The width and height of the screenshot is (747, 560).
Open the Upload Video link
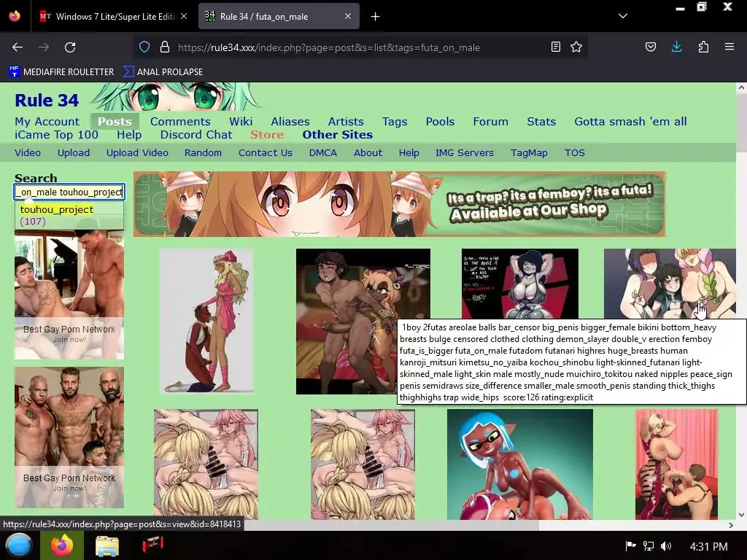pos(137,153)
